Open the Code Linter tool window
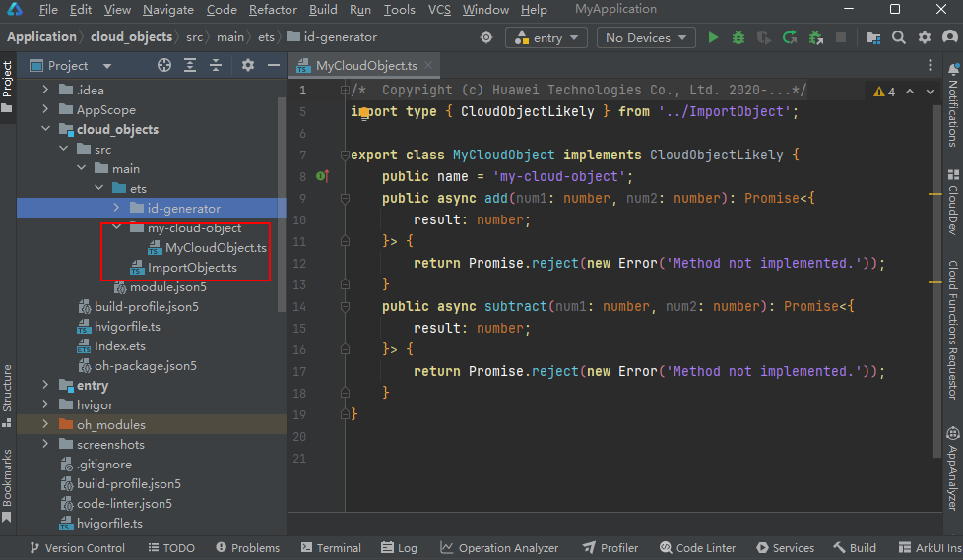The height and width of the screenshot is (560, 963). [x=698, y=548]
